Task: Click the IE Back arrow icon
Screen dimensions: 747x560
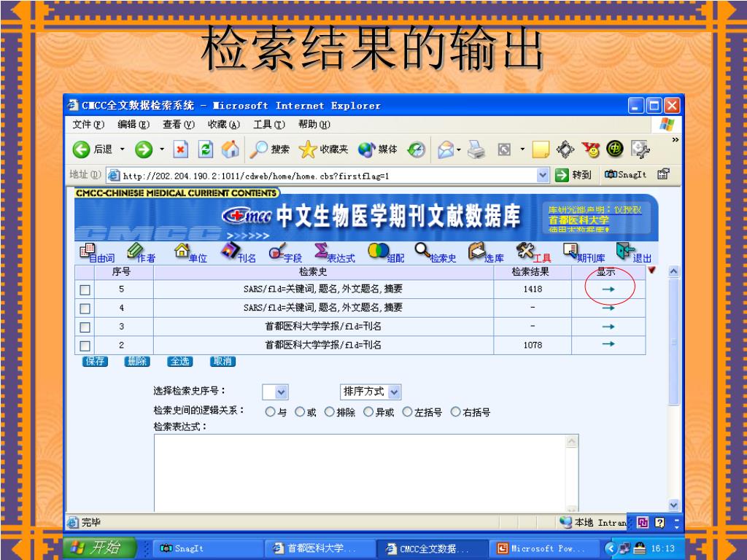Action: point(82,149)
